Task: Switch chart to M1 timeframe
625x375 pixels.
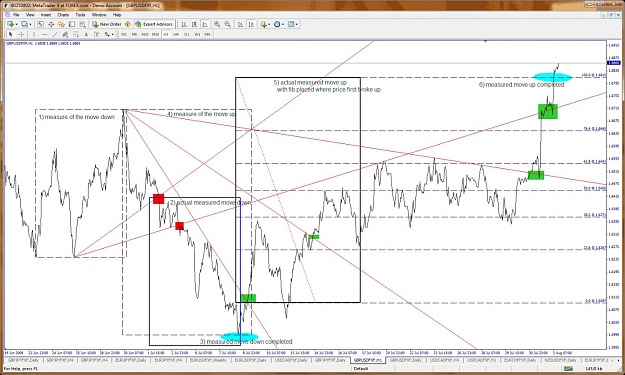Action: pos(124,34)
